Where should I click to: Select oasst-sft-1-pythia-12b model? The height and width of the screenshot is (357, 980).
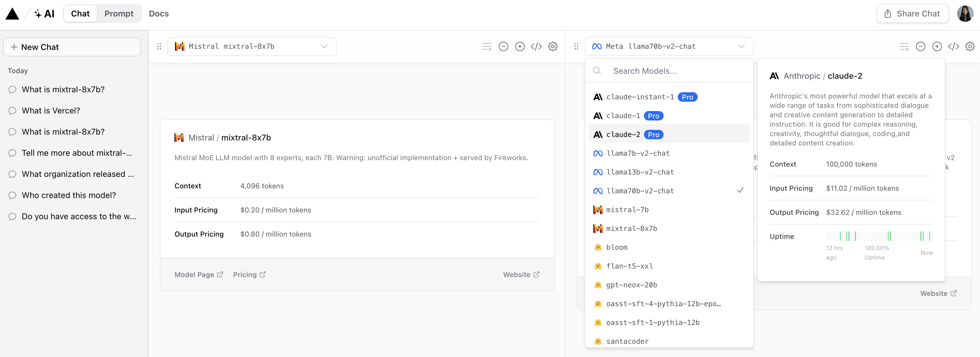coord(669,323)
